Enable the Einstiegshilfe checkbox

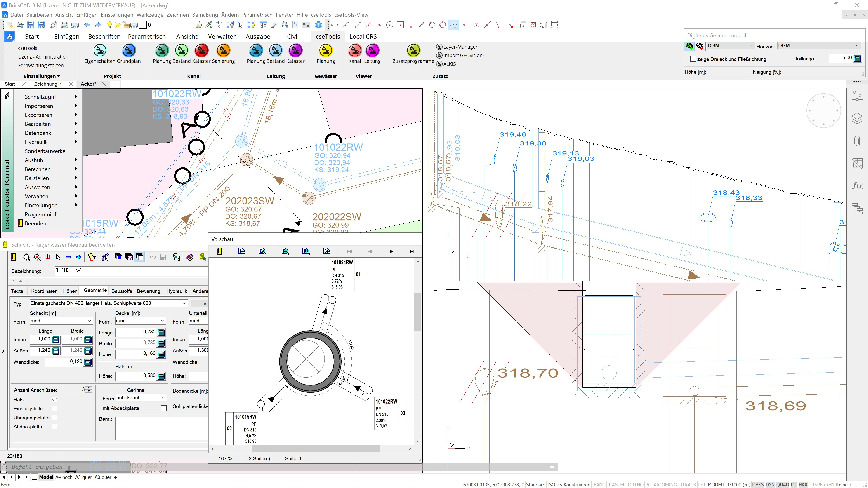54,408
